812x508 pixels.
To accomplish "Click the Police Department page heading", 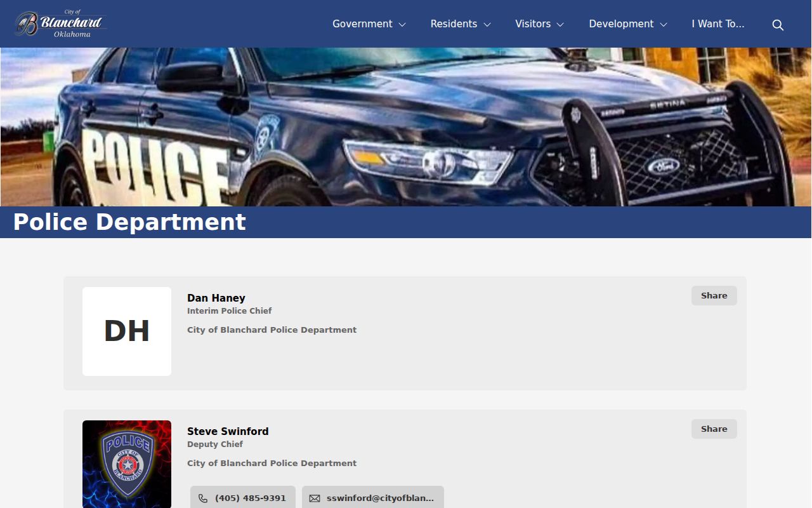I will [129, 222].
